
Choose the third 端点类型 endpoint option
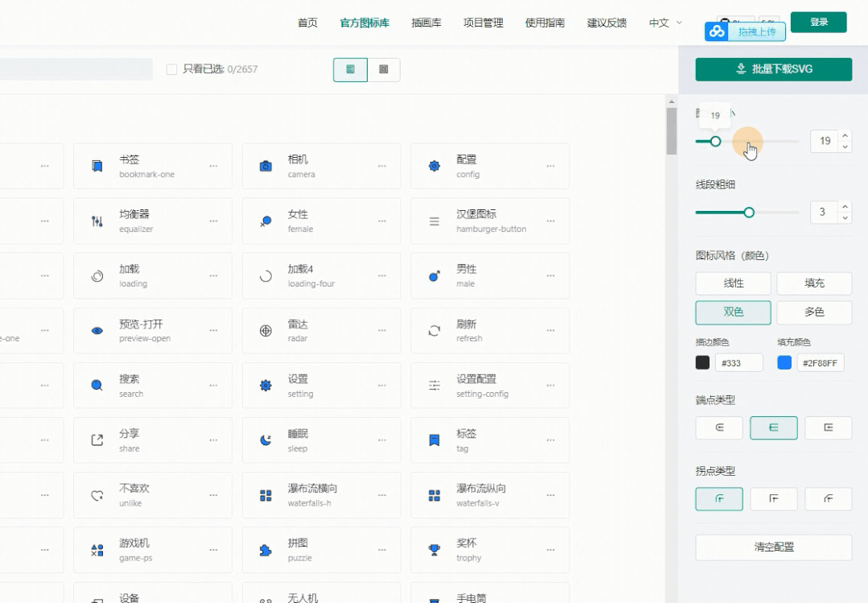(828, 427)
